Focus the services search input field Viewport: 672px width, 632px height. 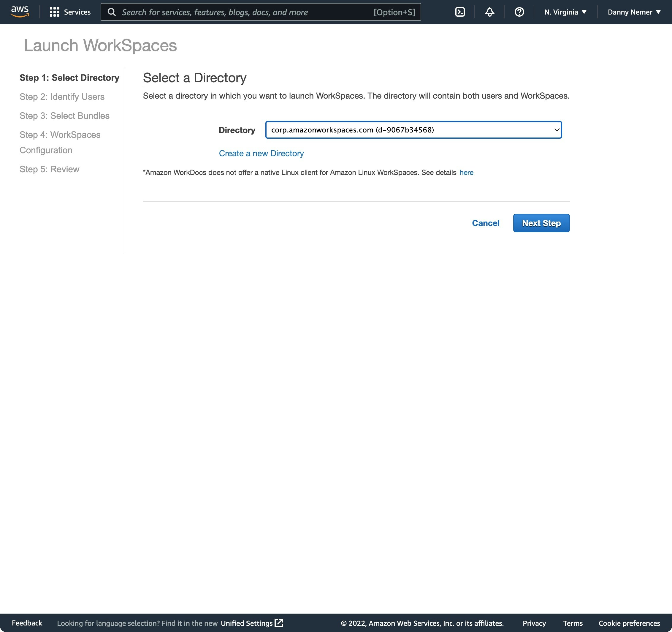point(261,12)
